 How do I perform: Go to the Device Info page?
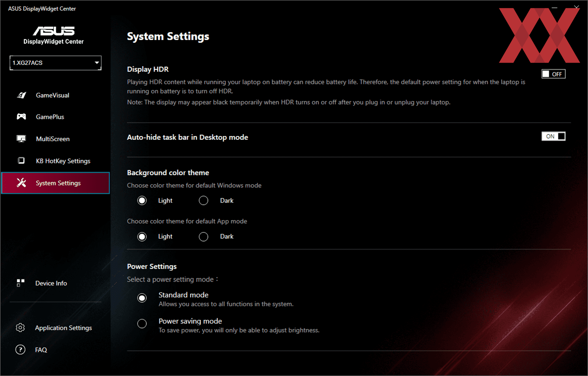tap(51, 283)
